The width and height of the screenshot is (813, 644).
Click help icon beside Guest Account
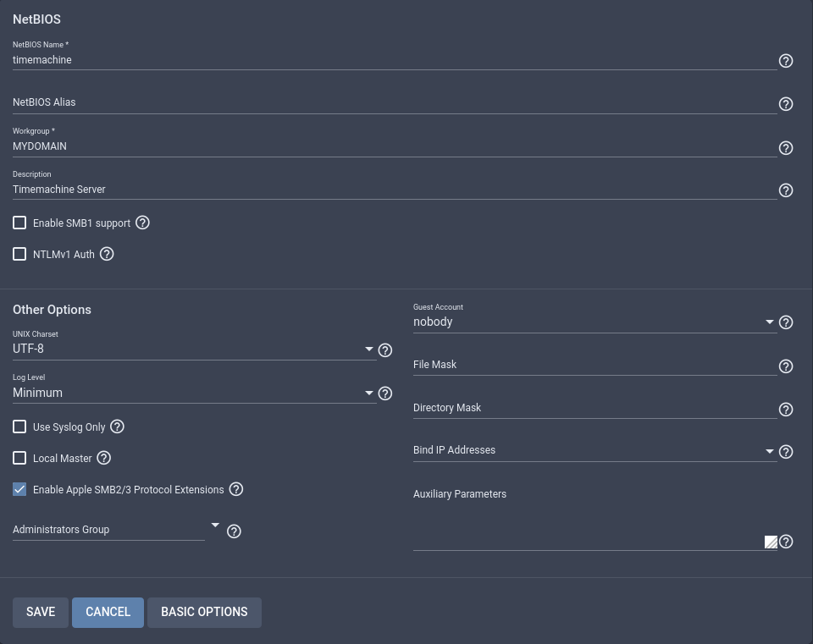click(x=786, y=322)
